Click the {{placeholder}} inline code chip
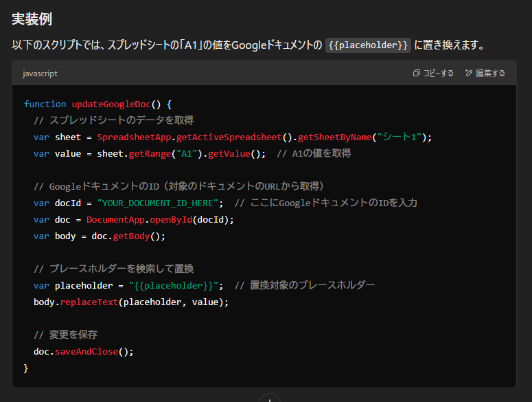Screen dimensions: 532x402 (x=368, y=45)
